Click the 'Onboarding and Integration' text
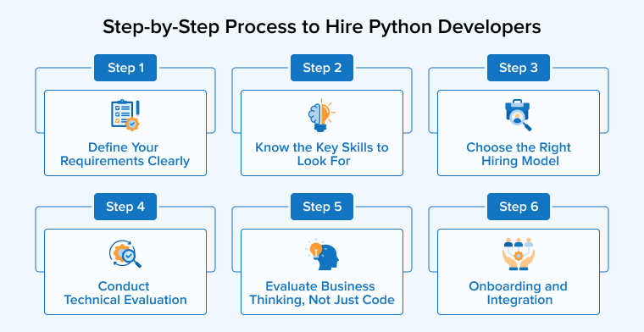644x332 pixels. [x=519, y=292]
